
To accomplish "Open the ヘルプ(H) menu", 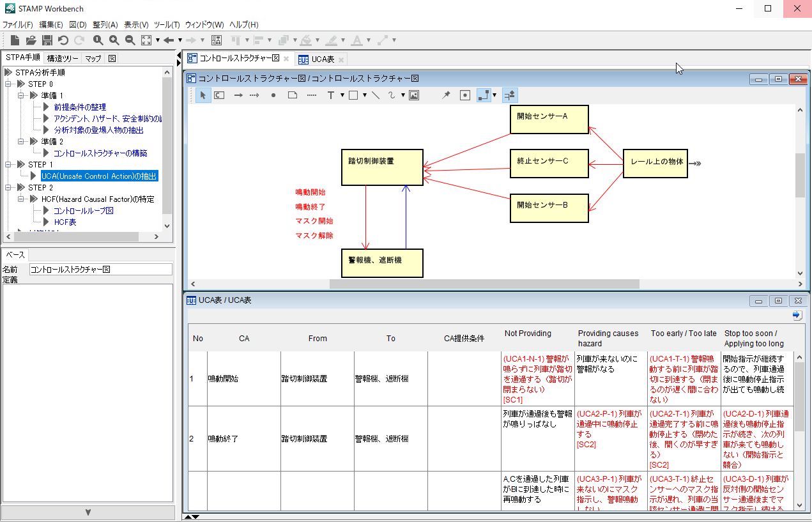I will tap(244, 24).
